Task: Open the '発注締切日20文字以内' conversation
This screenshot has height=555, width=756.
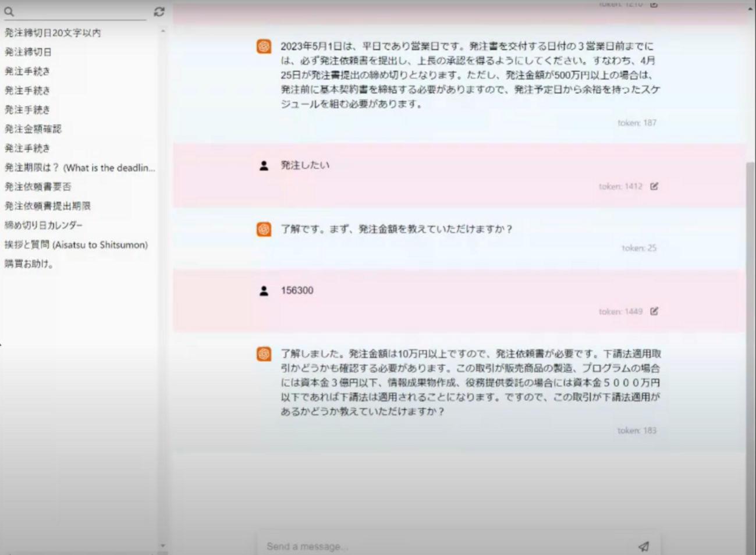Action: pos(53,33)
